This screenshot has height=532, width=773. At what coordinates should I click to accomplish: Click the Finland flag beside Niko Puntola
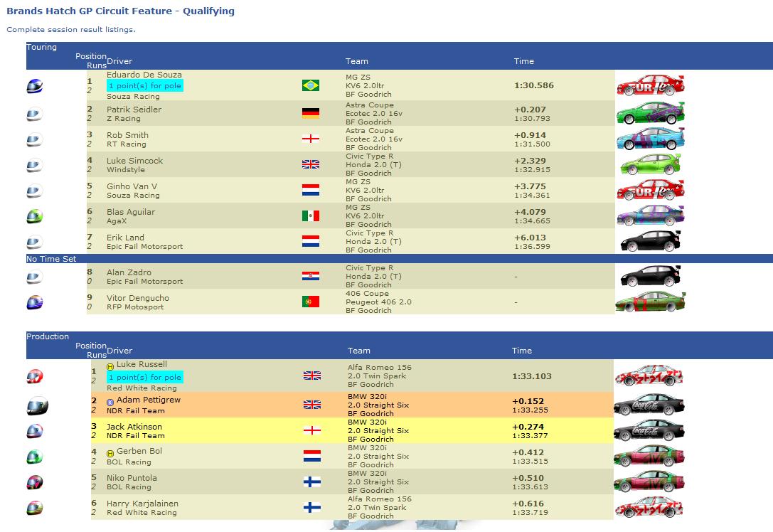pos(312,482)
